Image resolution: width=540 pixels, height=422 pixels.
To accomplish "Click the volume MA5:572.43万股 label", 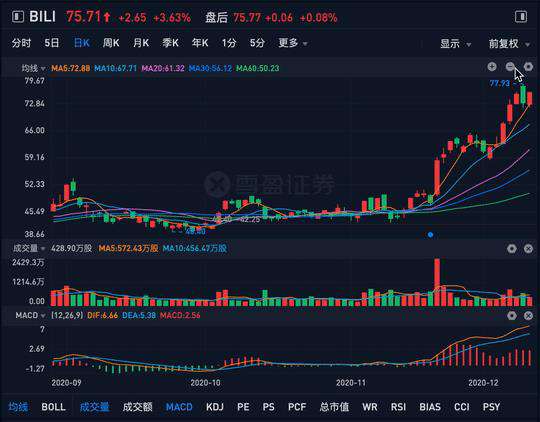I will 128,248.
